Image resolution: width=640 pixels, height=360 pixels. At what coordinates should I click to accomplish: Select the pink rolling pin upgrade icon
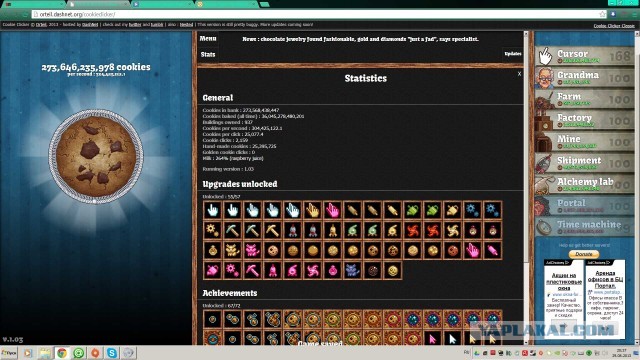493,250
